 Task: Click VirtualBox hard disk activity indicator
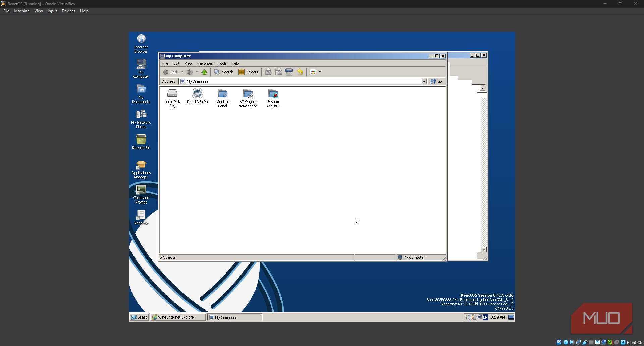click(x=559, y=342)
